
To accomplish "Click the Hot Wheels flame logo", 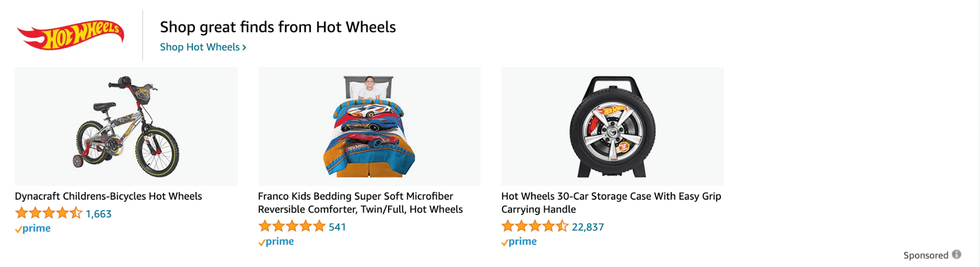I will [71, 35].
